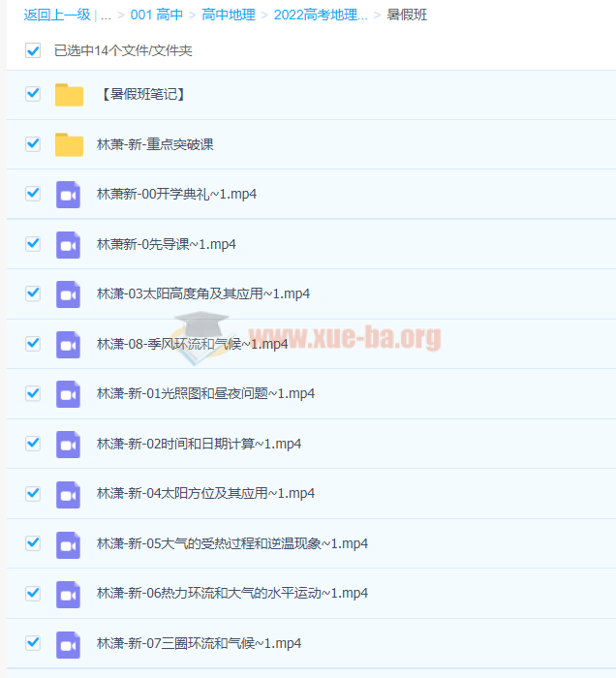The height and width of the screenshot is (678, 616).
Task: Uncheck the 林潇-03太阳高度角及其应用~1.mp4 checkbox
Action: (x=33, y=293)
